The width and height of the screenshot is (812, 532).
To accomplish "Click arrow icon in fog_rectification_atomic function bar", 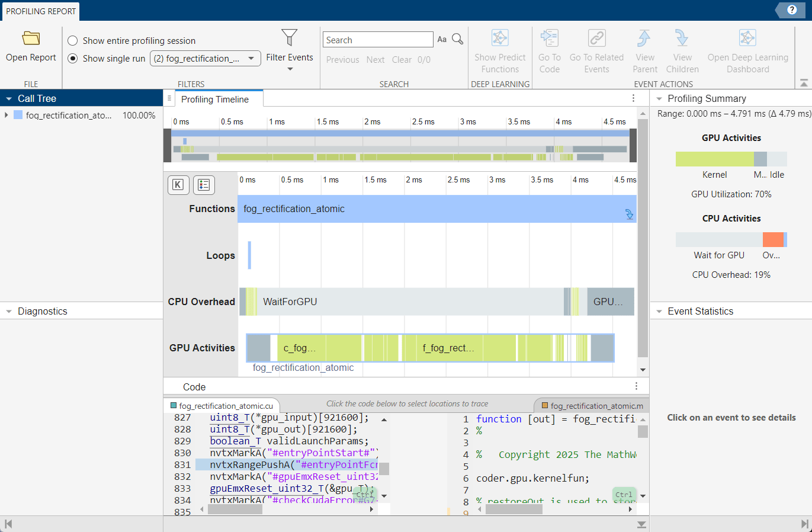I will (629, 214).
